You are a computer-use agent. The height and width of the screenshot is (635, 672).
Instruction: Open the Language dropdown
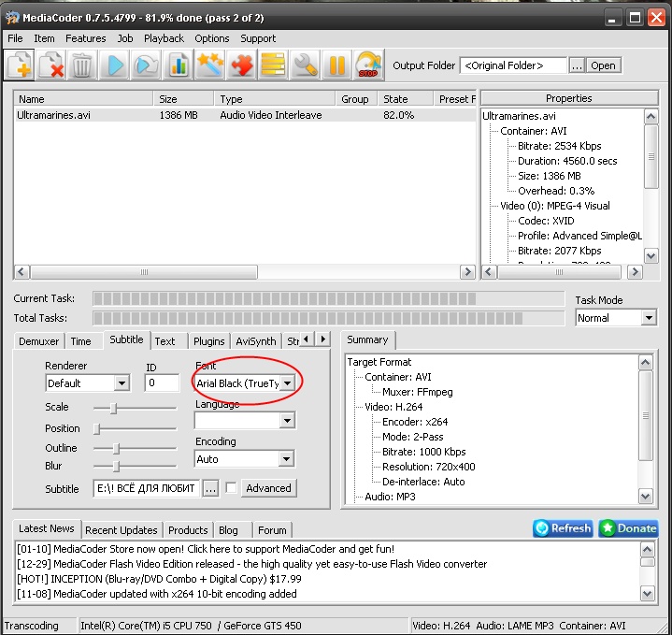click(x=245, y=421)
